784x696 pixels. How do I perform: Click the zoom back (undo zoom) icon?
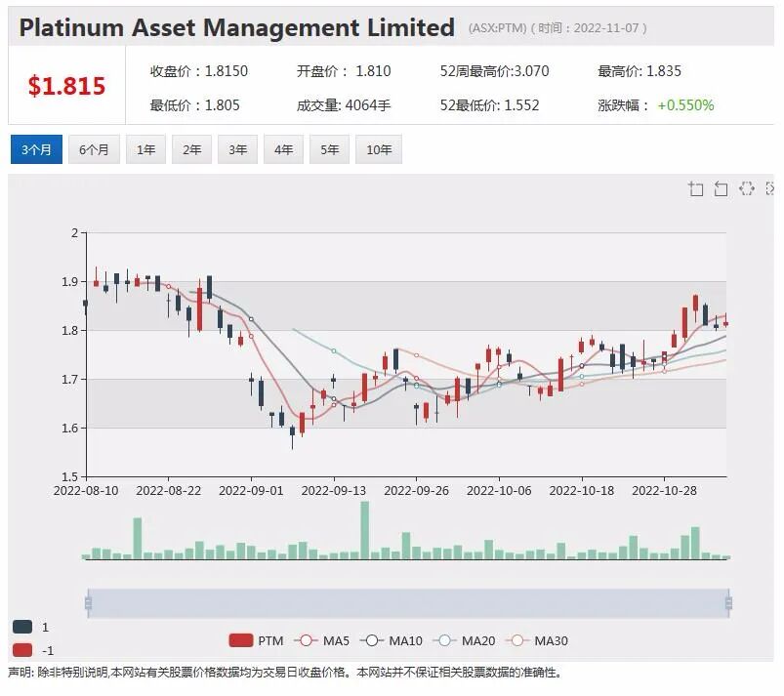point(721,189)
